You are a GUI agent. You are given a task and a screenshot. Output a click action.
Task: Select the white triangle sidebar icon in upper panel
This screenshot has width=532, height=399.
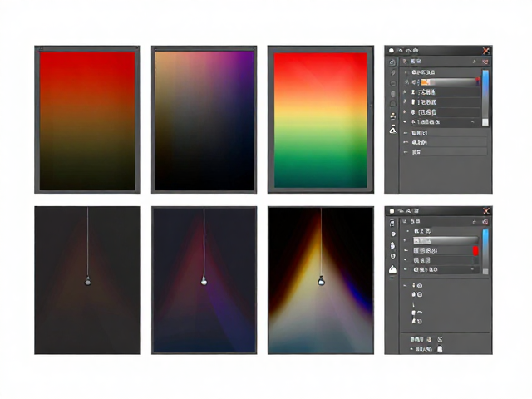pyautogui.click(x=393, y=129)
